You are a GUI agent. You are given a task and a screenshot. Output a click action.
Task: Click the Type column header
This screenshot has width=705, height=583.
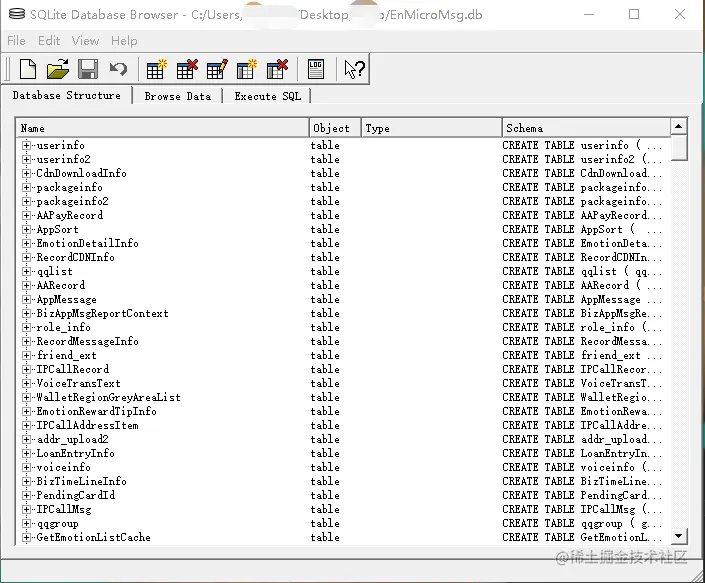[432, 128]
